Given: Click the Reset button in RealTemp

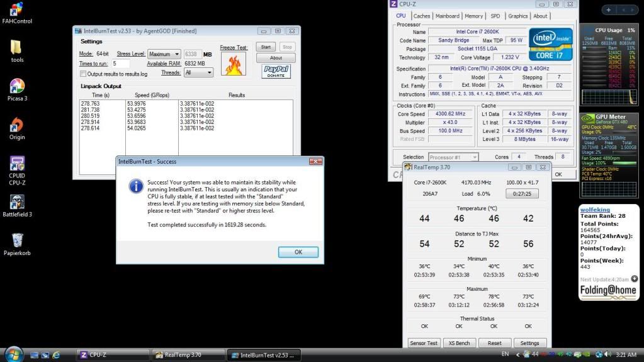Looking at the screenshot, I should 494,343.
